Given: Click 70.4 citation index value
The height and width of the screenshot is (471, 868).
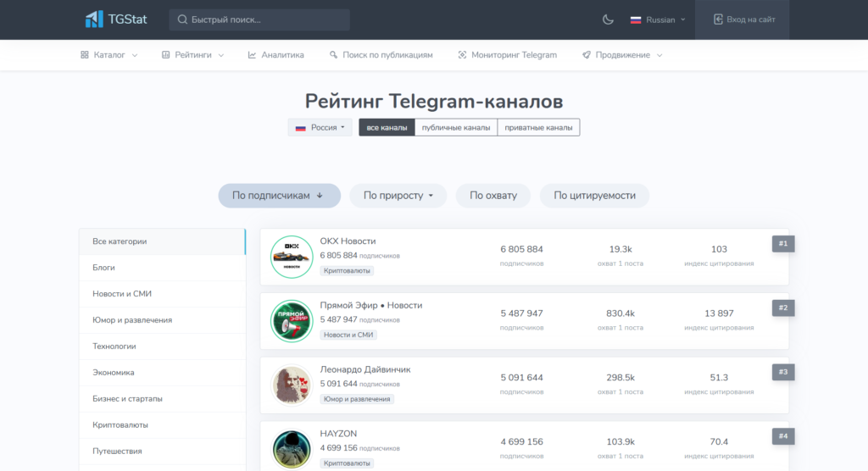Looking at the screenshot, I should tap(719, 441).
